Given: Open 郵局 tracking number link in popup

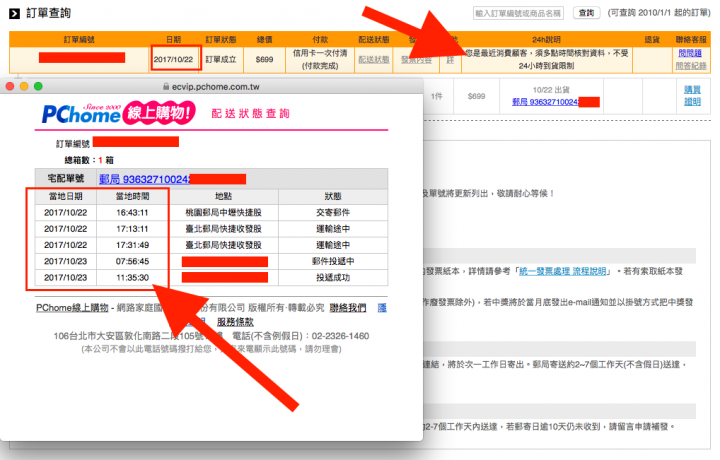Looking at the screenshot, I should coord(145,179).
